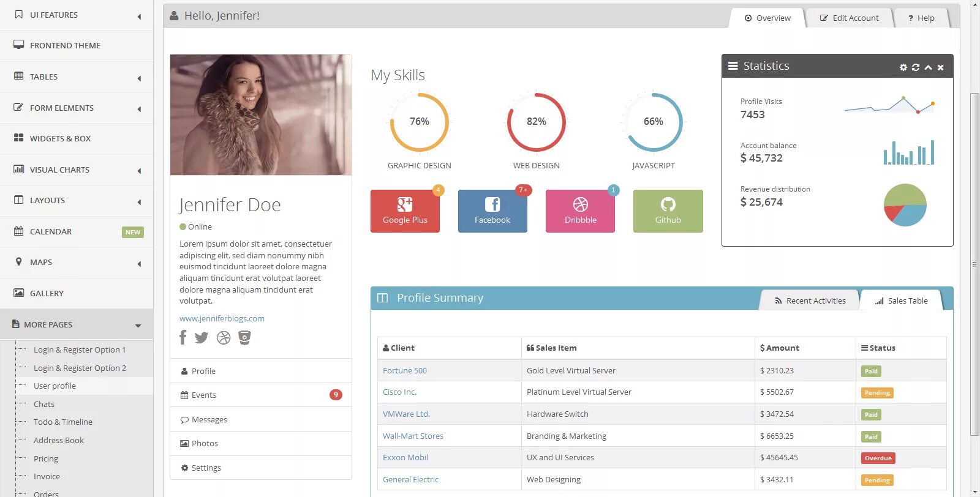
Task: Click the Gallery picture icon
Action: click(19, 293)
